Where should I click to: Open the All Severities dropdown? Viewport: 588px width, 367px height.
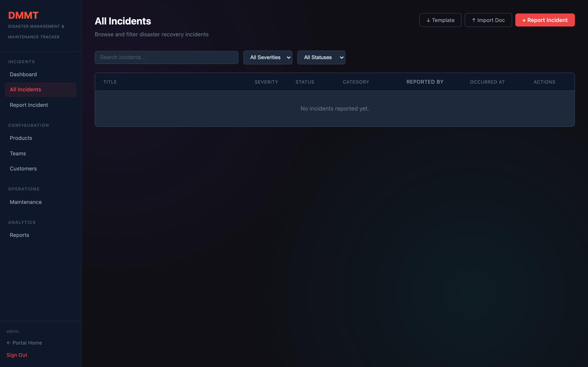(x=268, y=57)
